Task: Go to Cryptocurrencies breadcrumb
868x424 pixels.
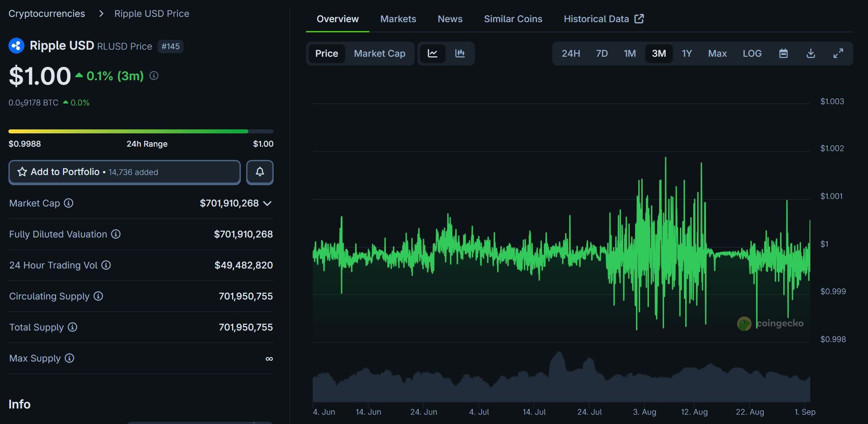Action: (x=47, y=14)
